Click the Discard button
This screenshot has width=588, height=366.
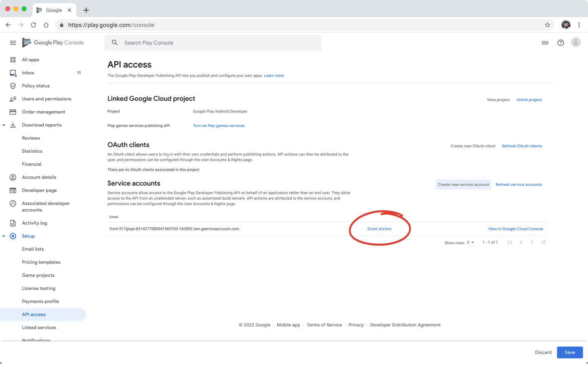click(543, 352)
